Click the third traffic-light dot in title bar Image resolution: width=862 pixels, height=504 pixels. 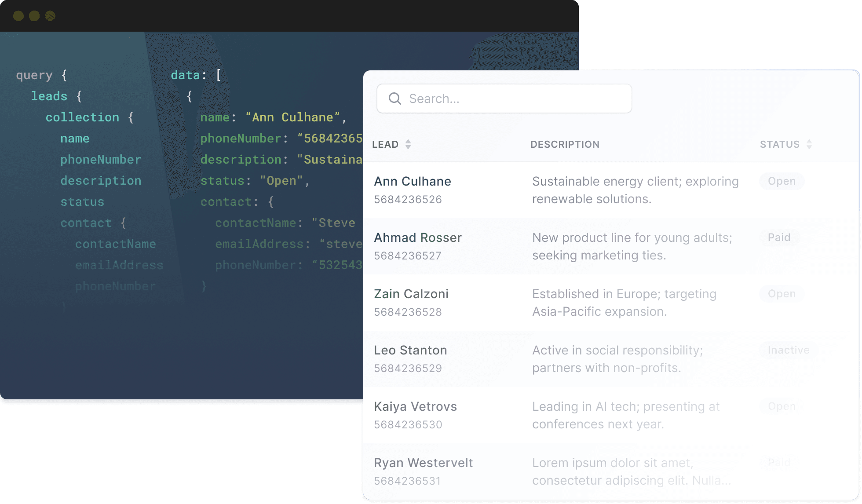[x=49, y=16]
